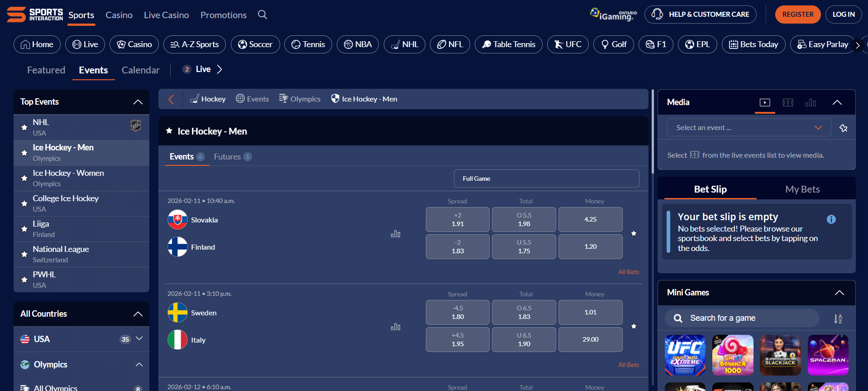The width and height of the screenshot is (868, 391).
Task: Click the pin icon beside event selector
Action: [x=844, y=128]
